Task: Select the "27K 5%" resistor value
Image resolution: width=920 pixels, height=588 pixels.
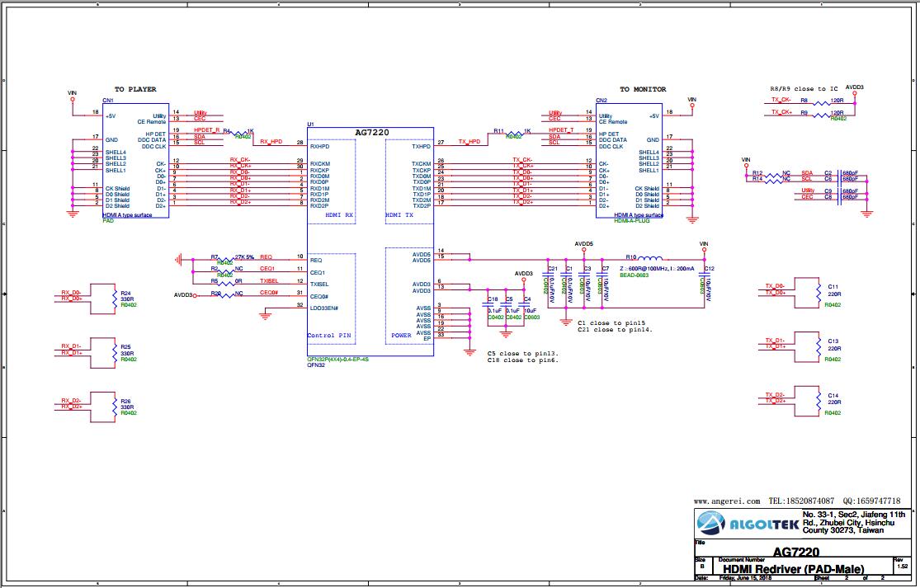Action: pos(245,256)
